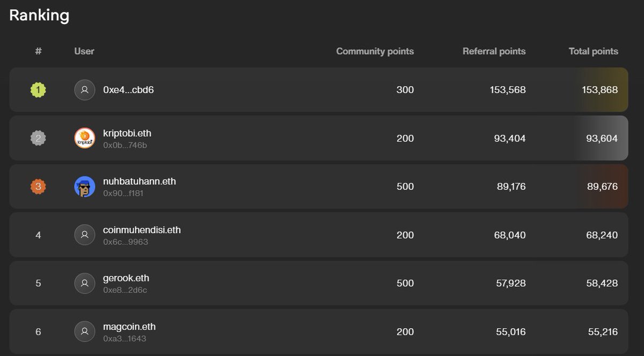
Task: Click default avatar icon for magcoin.eth
Action: [84, 331]
